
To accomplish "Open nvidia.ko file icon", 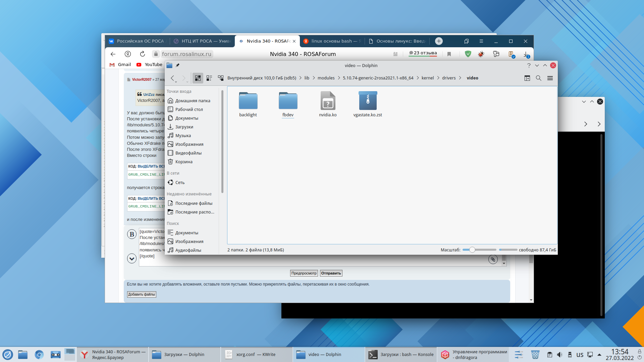I will pos(328,101).
